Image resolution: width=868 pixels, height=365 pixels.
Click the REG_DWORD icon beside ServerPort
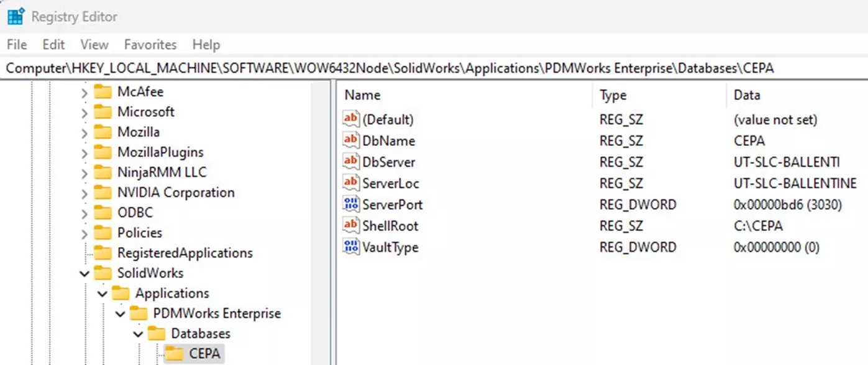pyautogui.click(x=350, y=204)
